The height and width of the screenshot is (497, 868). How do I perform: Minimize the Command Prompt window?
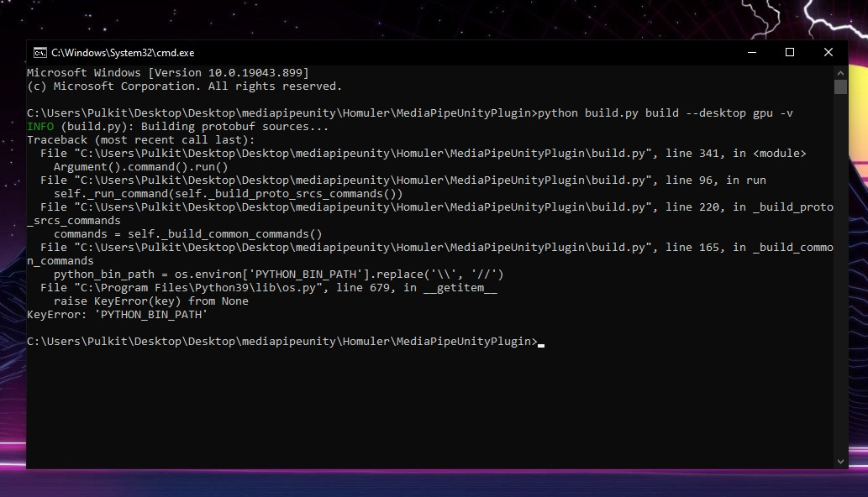tap(750, 52)
